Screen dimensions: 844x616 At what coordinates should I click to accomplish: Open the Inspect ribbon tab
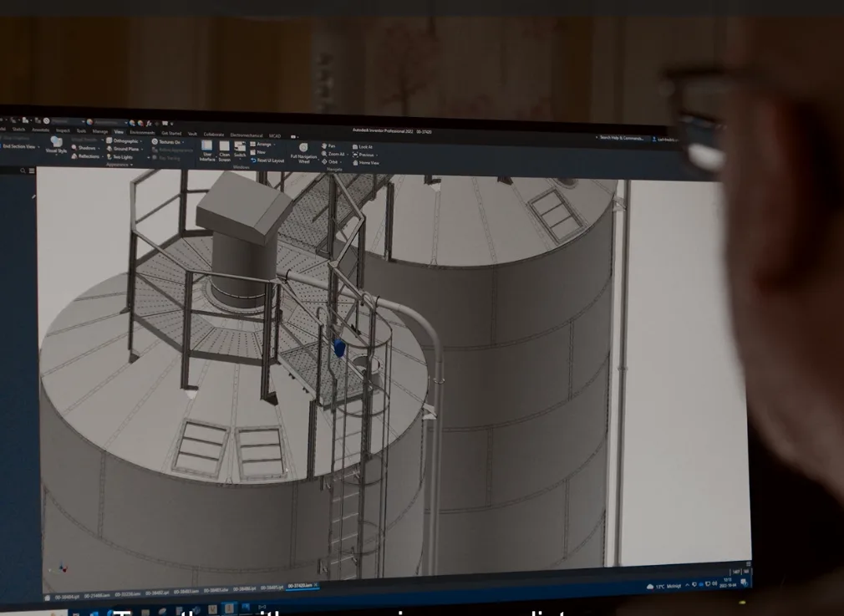point(63,130)
